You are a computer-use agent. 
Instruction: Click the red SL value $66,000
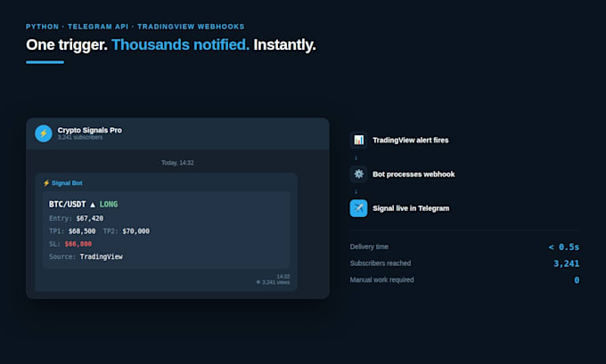pyautogui.click(x=78, y=244)
